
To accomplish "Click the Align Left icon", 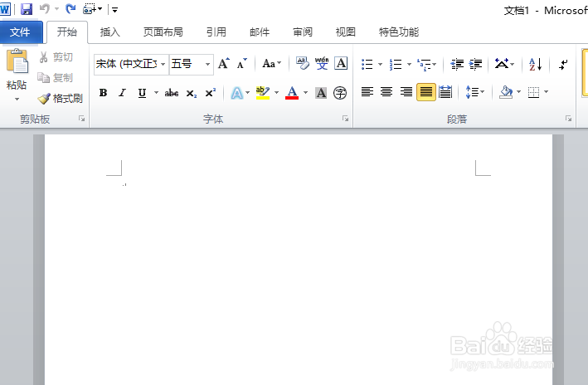I will (x=367, y=92).
